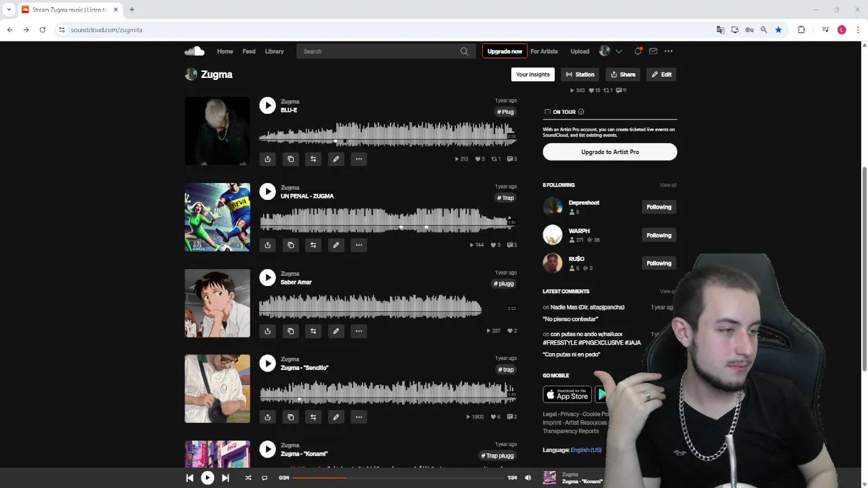Click the volume speaker icon
This screenshot has height=488, width=868.
[528, 478]
